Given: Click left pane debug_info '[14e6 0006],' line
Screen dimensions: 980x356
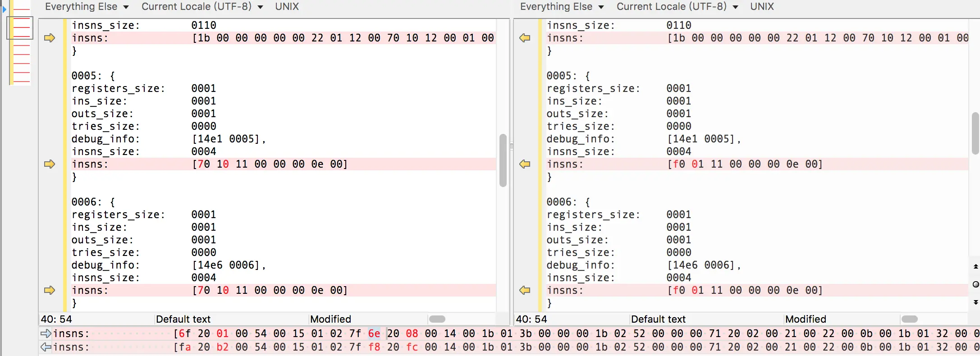Looking at the screenshot, I should (x=169, y=265).
